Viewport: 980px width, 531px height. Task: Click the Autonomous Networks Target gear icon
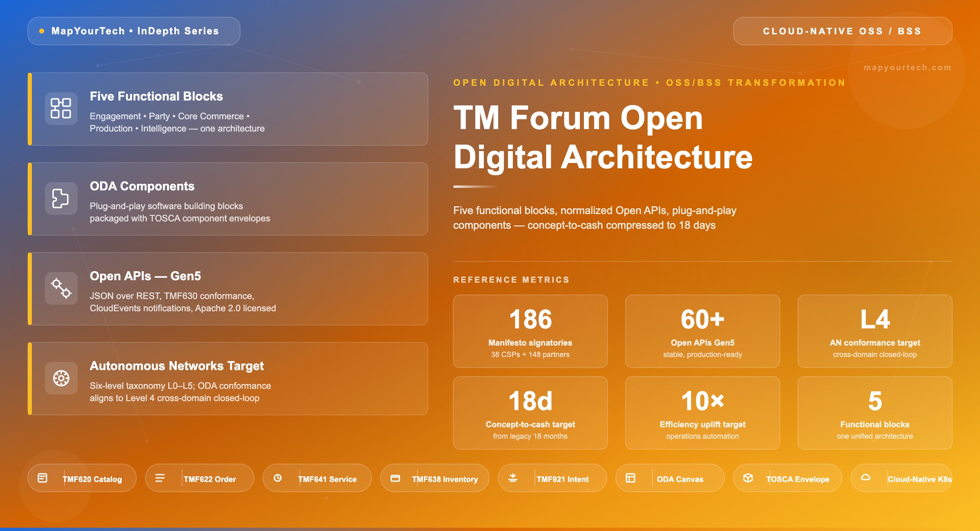61,378
